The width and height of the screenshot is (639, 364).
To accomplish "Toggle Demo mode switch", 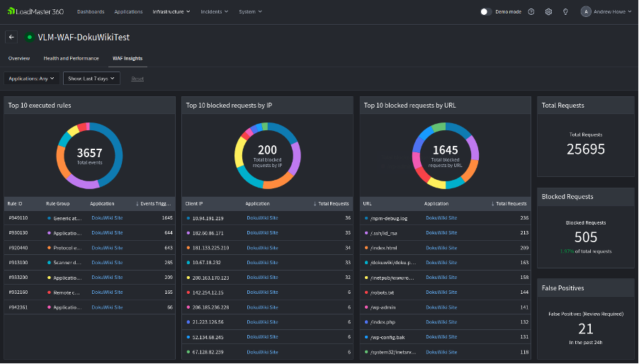I will click(486, 11).
